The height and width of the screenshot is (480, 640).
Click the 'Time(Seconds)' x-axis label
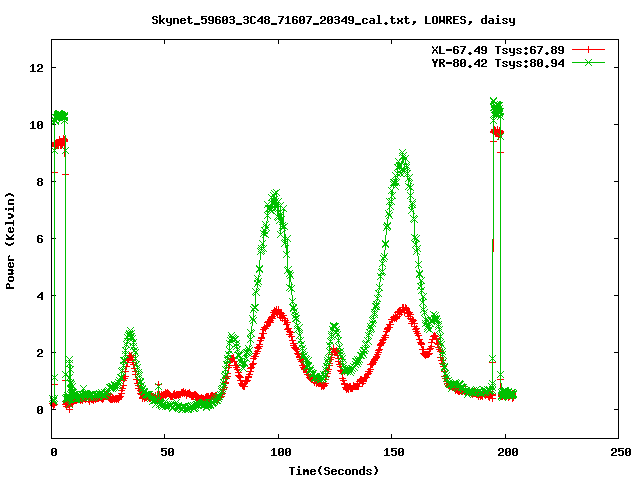[333, 471]
